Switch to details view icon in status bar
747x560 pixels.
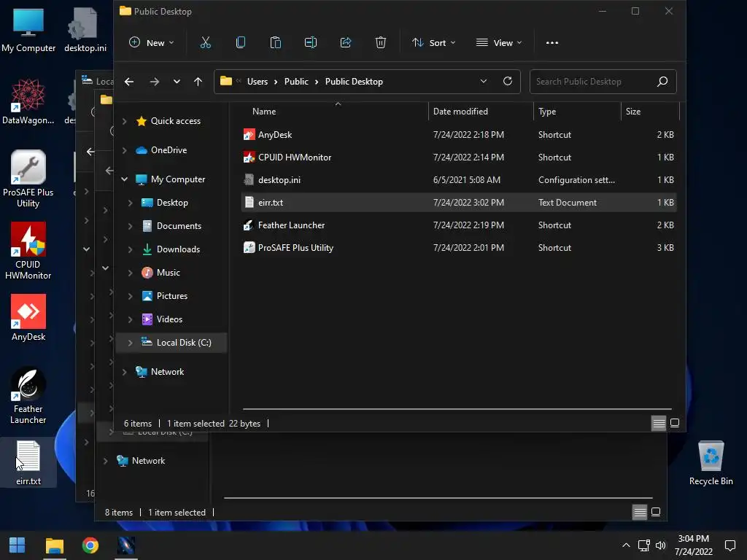point(659,423)
